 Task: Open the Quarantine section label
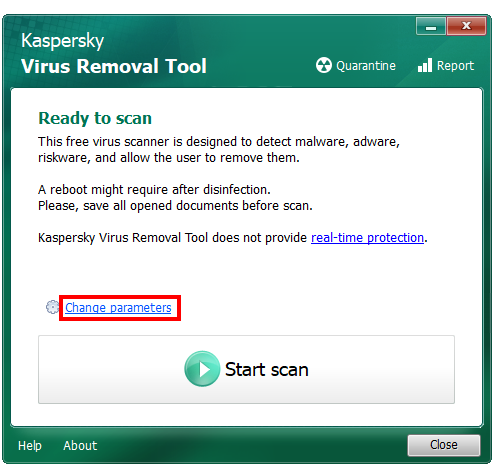[366, 66]
